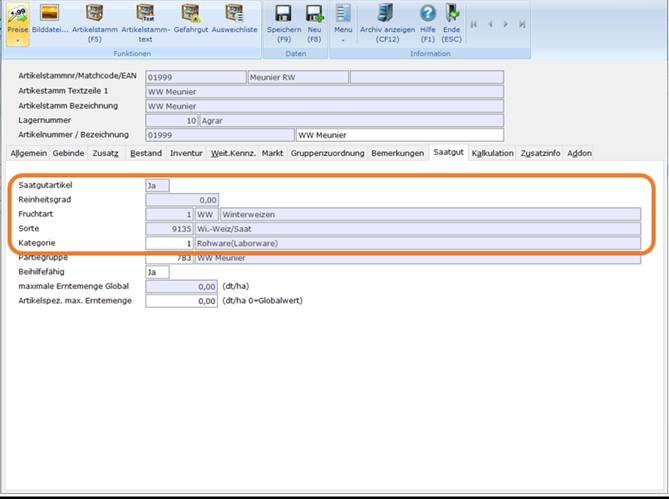Create new record with Neu (F8)
The height and width of the screenshot is (499, 669).
point(314,23)
